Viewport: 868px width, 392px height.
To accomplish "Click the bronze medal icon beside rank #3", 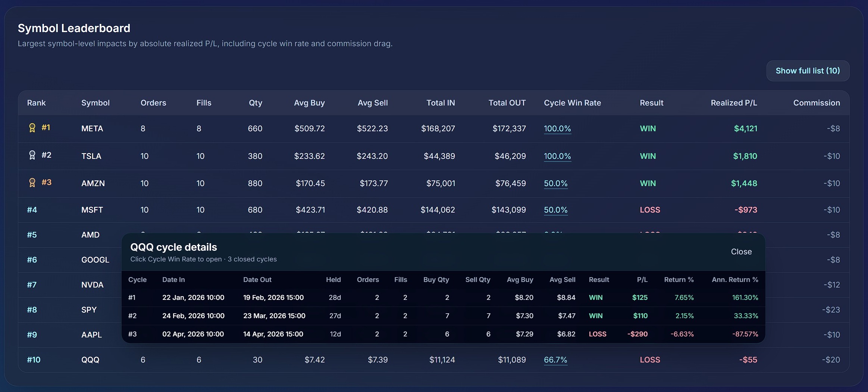I will [32, 182].
